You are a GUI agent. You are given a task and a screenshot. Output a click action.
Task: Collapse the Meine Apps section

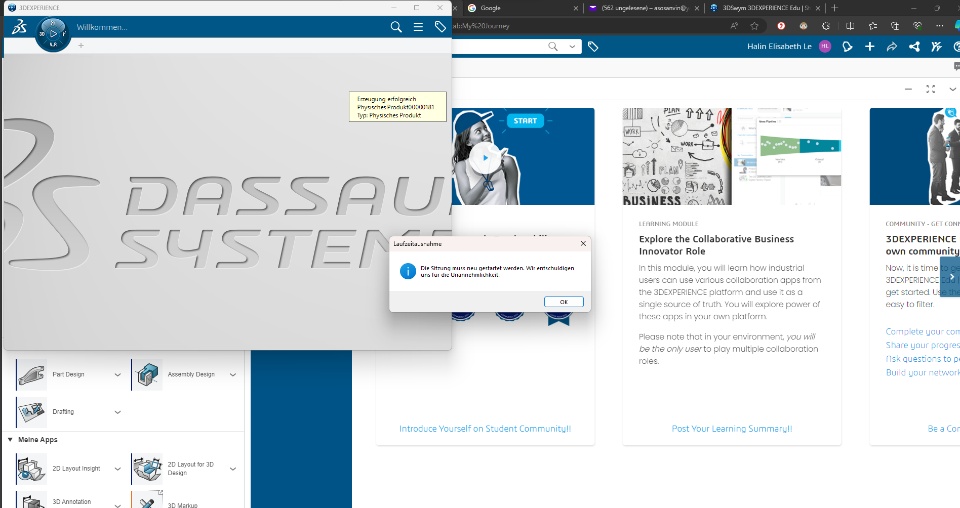click(10, 439)
